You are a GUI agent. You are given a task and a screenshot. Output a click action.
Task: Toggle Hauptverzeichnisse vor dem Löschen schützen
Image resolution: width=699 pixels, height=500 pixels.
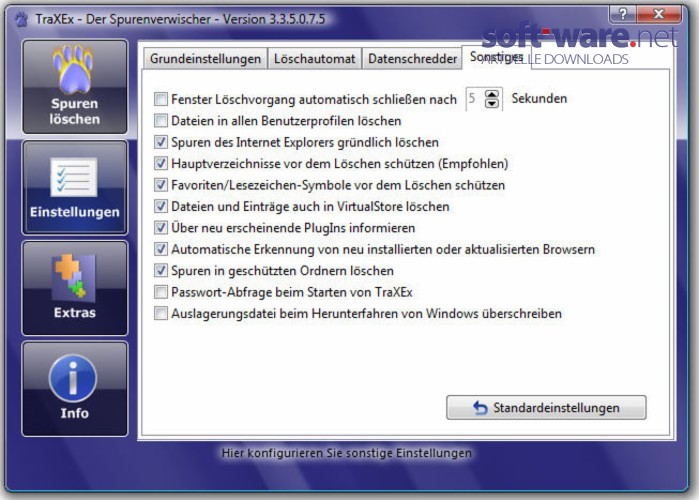(x=160, y=163)
